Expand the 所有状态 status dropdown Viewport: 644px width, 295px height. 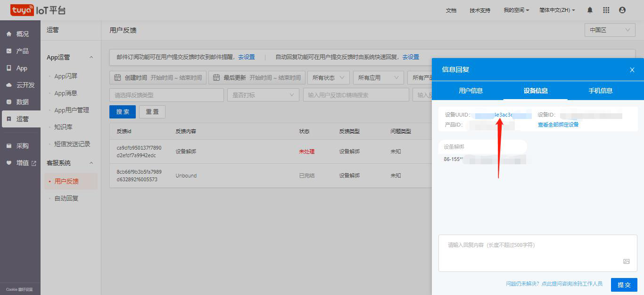pos(329,77)
